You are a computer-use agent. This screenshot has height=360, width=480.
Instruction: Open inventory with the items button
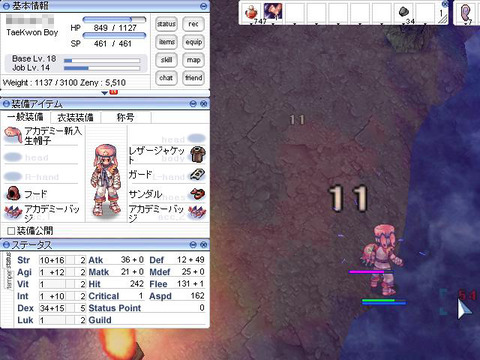[166, 42]
